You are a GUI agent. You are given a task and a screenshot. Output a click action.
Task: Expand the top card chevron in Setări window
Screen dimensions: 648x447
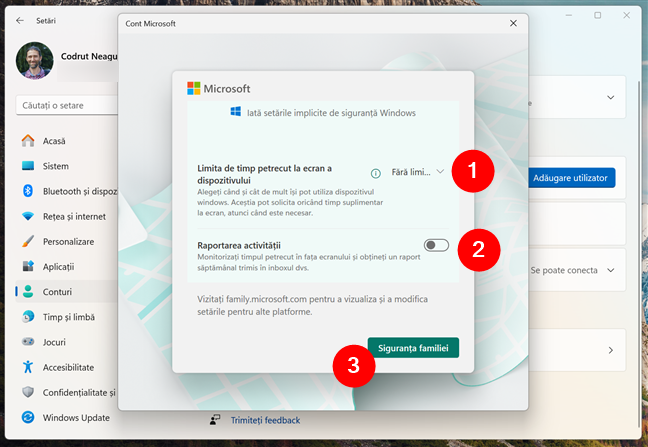(x=610, y=97)
